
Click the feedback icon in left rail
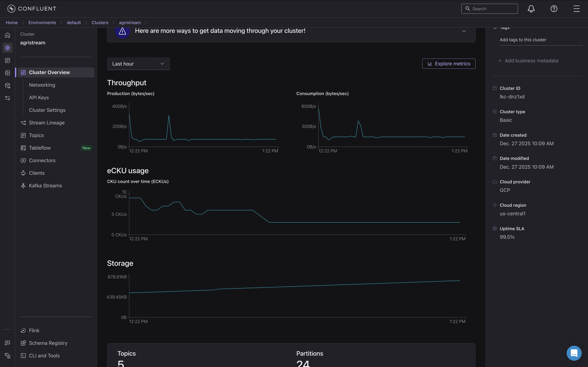coord(8,343)
